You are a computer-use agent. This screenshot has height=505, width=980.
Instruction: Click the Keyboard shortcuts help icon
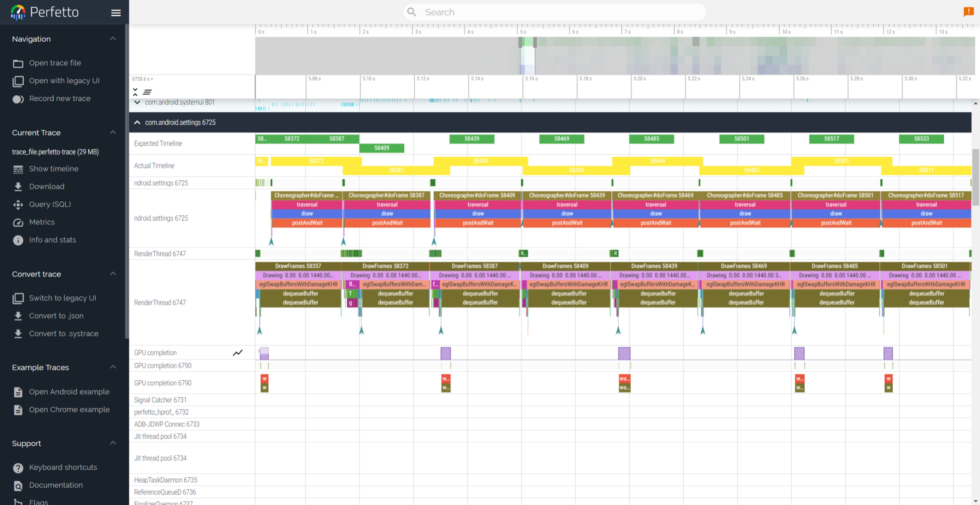tap(18, 468)
